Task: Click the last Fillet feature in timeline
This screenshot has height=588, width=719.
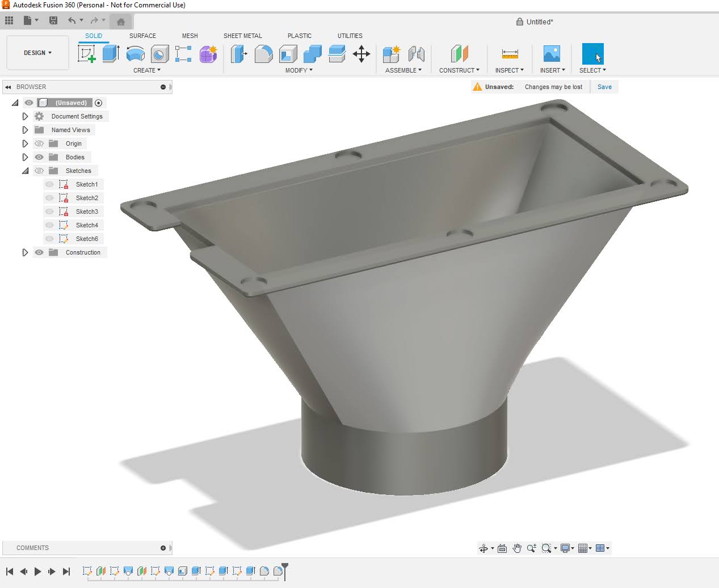Action: click(x=278, y=571)
